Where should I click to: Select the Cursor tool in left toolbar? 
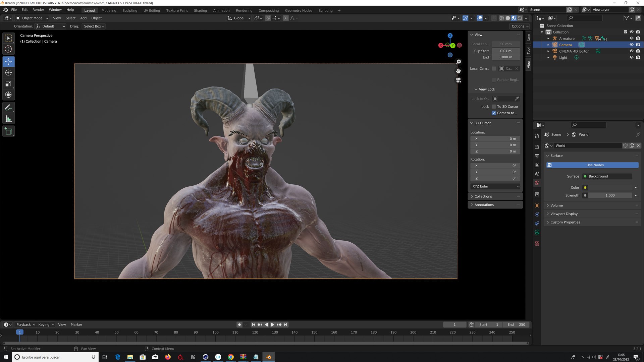(x=8, y=49)
